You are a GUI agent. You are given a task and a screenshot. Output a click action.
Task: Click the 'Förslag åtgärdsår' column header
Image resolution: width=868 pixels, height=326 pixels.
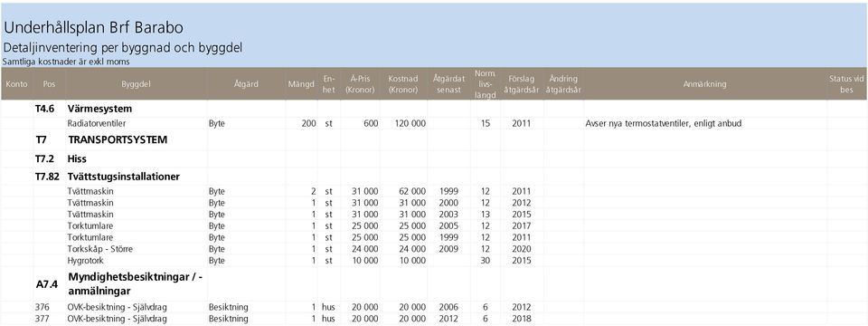tap(522, 83)
